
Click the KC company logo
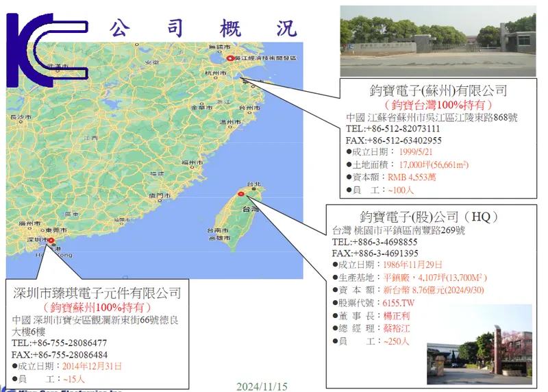pos(47,50)
